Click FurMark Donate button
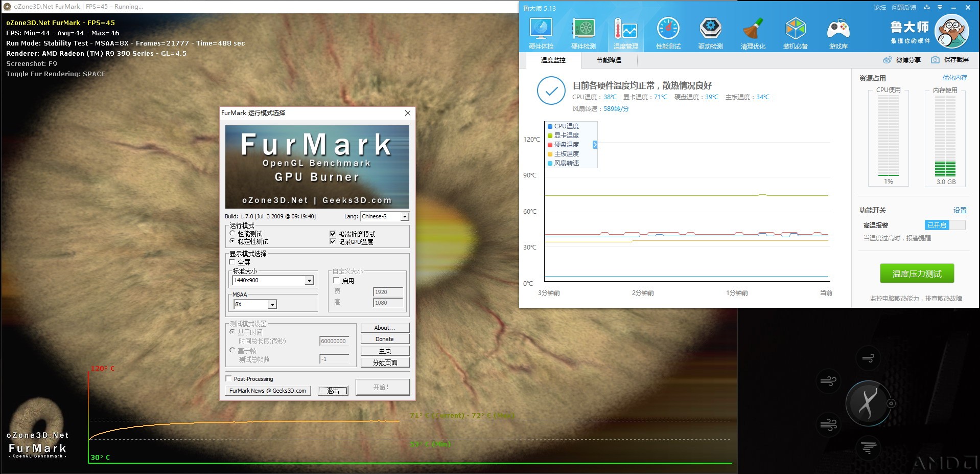 385,339
